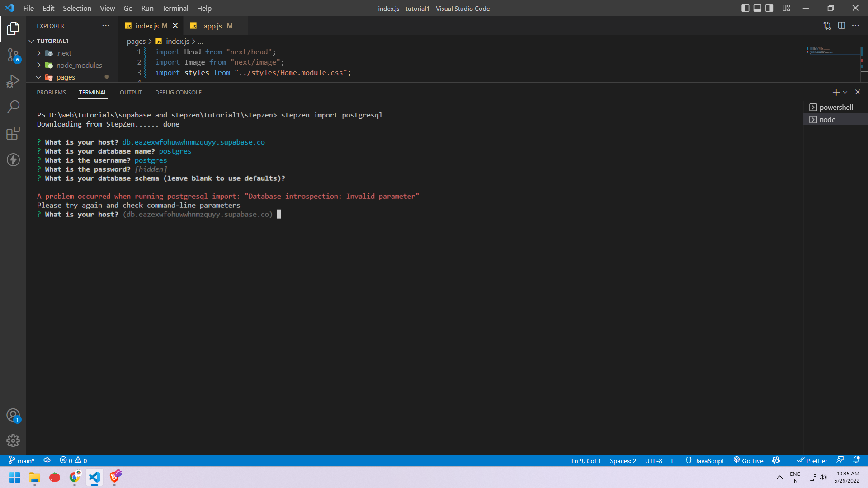Select the powershell terminal in the list
This screenshot has height=488, width=868.
835,108
